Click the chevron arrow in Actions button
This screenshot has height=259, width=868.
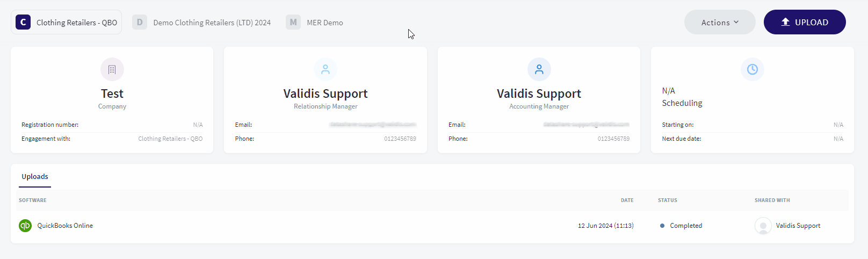(736, 22)
